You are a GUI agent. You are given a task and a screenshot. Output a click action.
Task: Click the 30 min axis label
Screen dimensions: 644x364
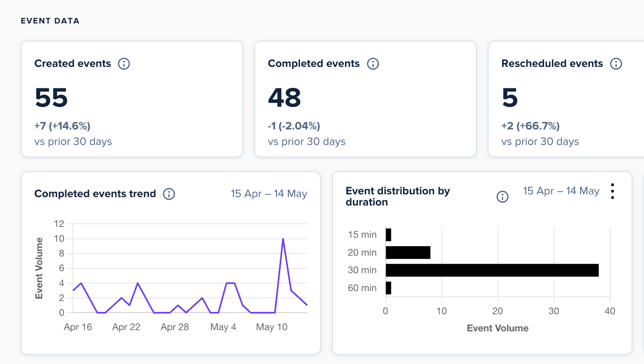tap(362, 270)
